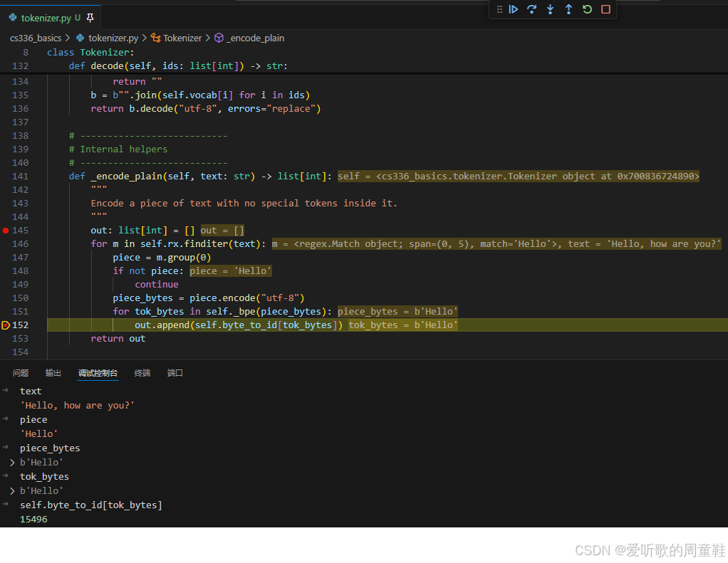Switch to the 问题 panel tab
Screen dimensions: 728x563
tap(21, 373)
